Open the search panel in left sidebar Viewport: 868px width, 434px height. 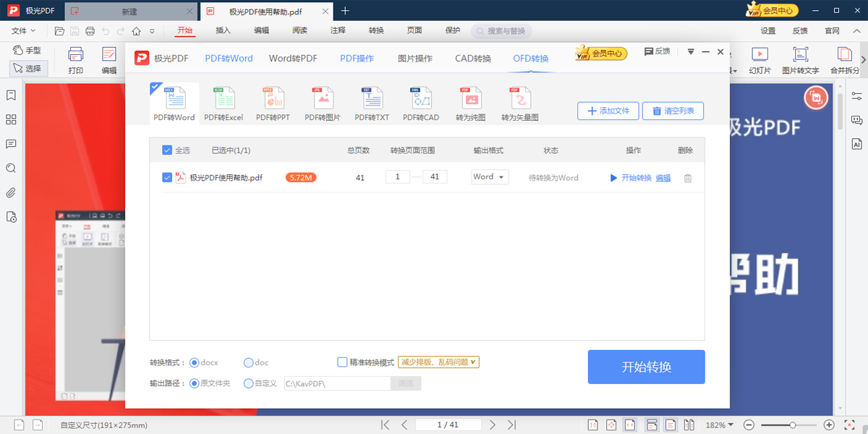pyautogui.click(x=11, y=168)
